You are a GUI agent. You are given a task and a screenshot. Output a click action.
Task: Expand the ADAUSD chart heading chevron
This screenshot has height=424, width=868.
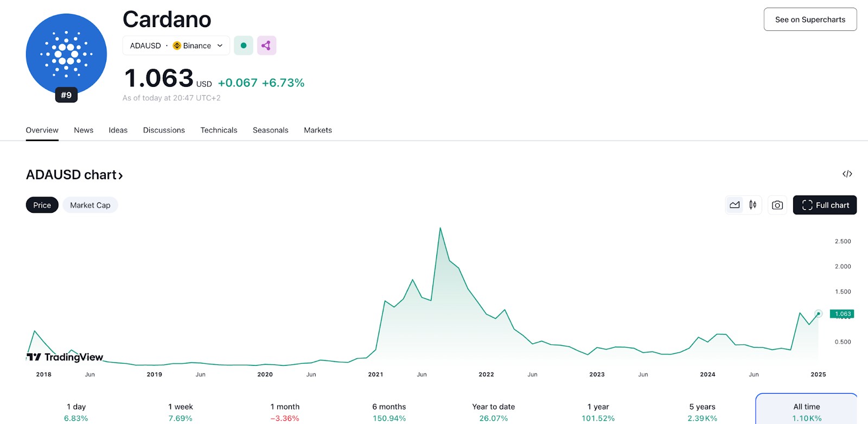pyautogui.click(x=120, y=175)
